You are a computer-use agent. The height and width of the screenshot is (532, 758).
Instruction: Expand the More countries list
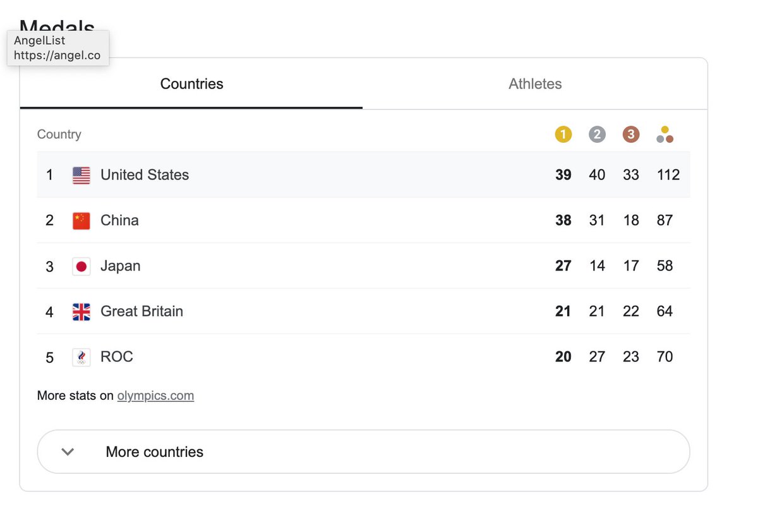tap(363, 452)
